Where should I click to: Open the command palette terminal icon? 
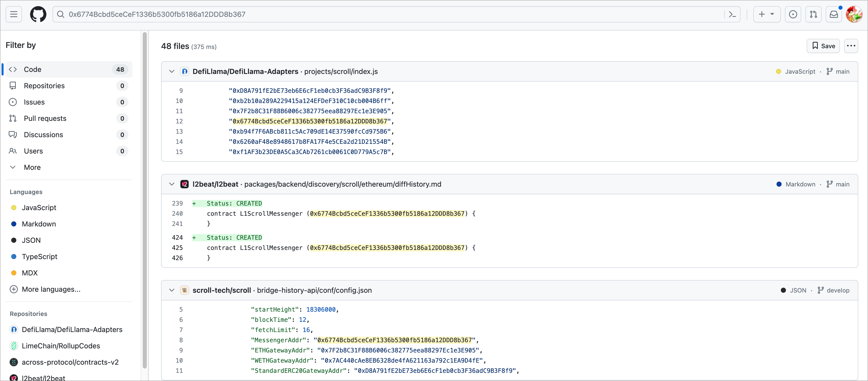(x=732, y=14)
